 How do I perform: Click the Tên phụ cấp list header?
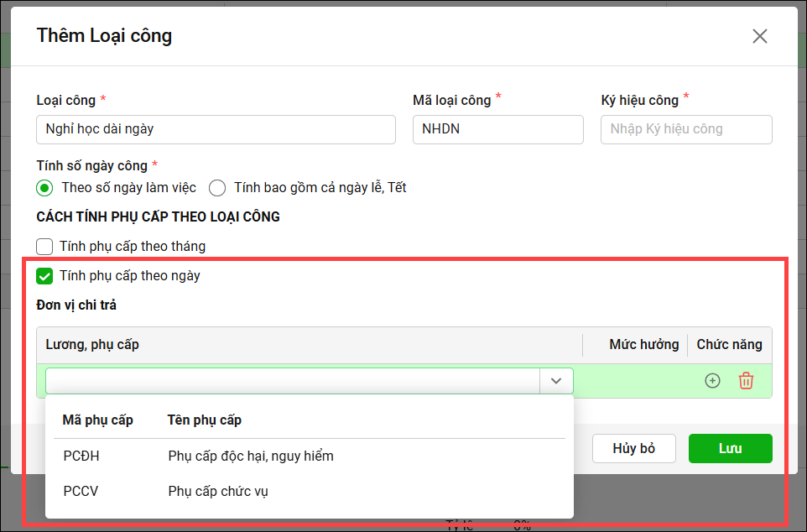(x=205, y=420)
